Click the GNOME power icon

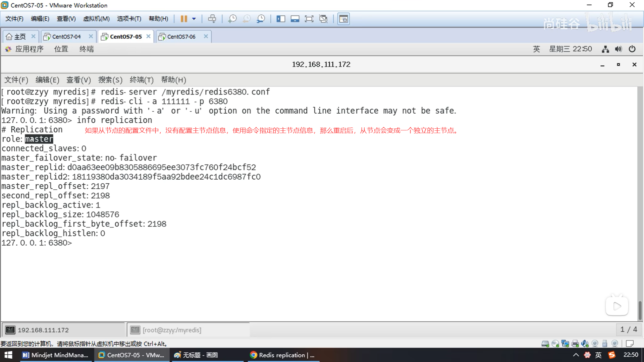coord(632,49)
